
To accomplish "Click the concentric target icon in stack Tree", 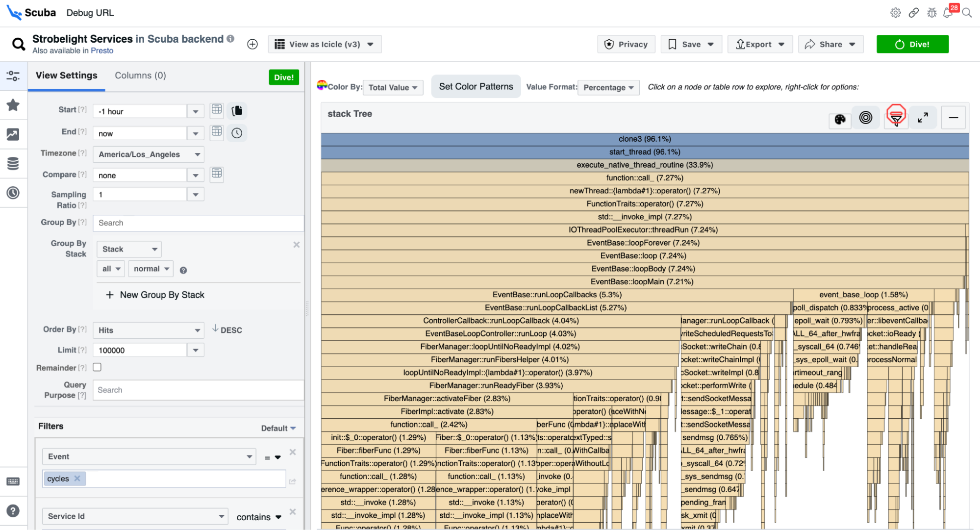I will click(x=866, y=118).
